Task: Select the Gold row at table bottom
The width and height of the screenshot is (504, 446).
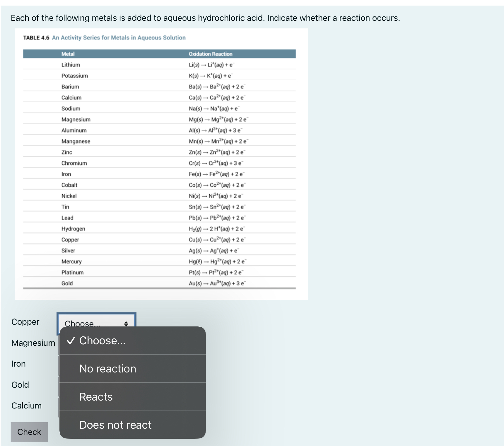Action: [67, 283]
